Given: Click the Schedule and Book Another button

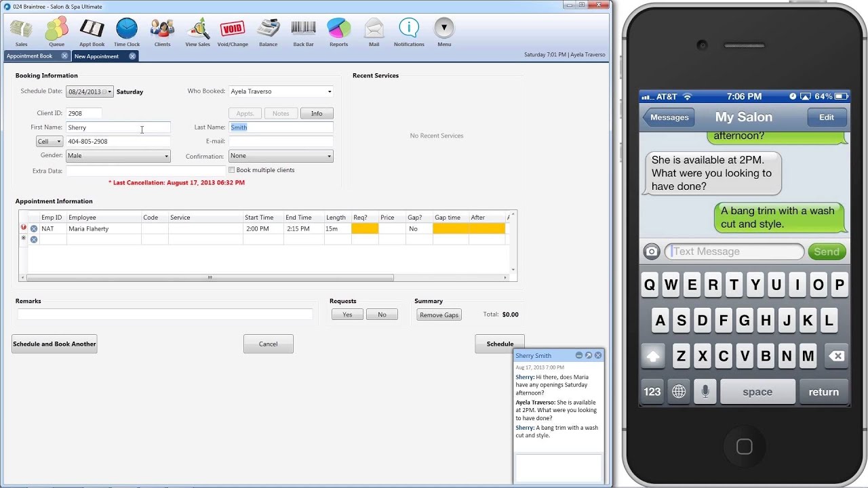Looking at the screenshot, I should 54,344.
